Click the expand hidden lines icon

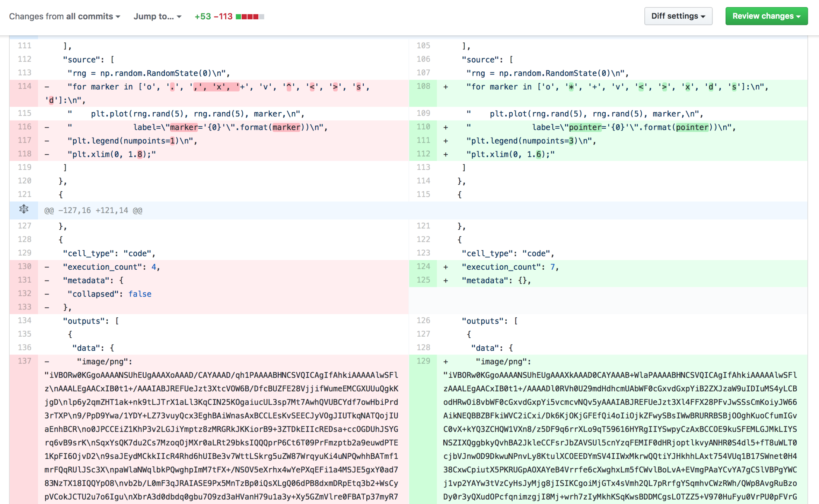(23, 209)
